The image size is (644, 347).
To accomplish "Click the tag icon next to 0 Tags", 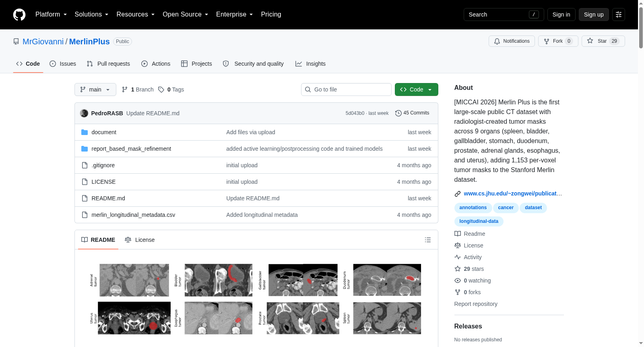I will pos(161,89).
